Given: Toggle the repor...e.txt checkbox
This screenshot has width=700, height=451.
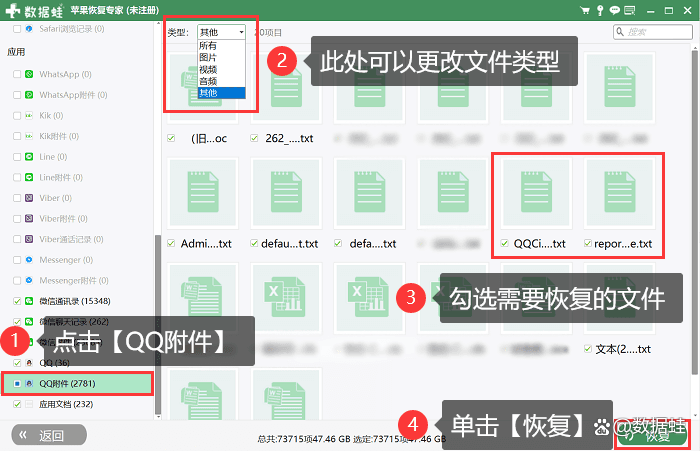Looking at the screenshot, I should point(588,243).
